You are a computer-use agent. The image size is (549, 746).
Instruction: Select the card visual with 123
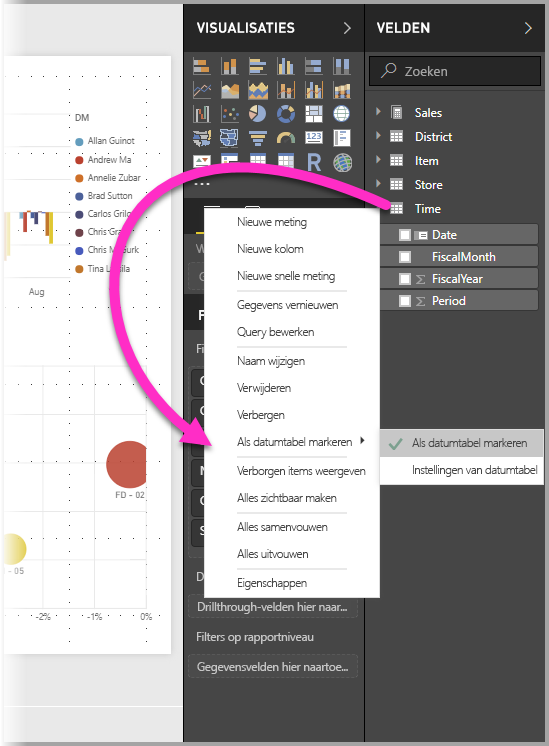coord(314,138)
